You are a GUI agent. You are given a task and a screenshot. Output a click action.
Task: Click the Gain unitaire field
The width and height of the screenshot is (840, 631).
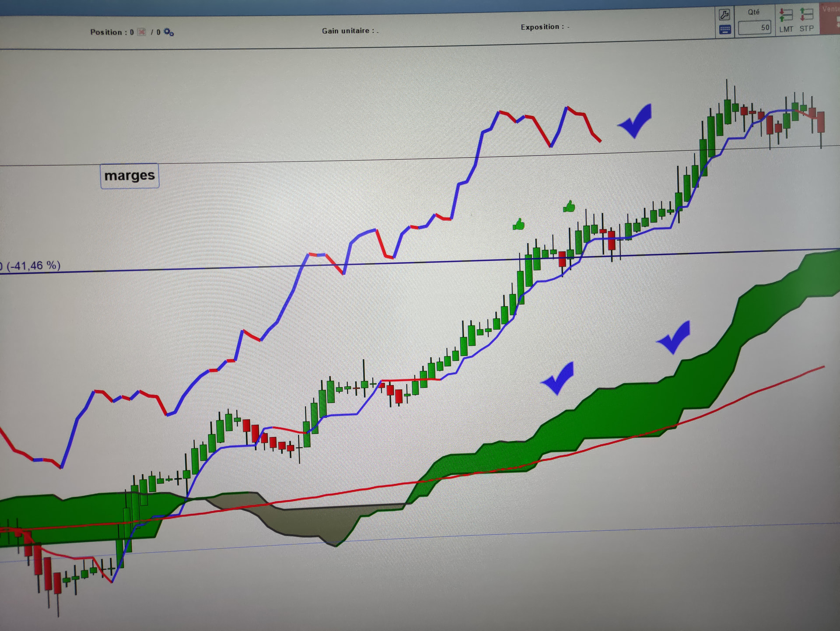(350, 31)
